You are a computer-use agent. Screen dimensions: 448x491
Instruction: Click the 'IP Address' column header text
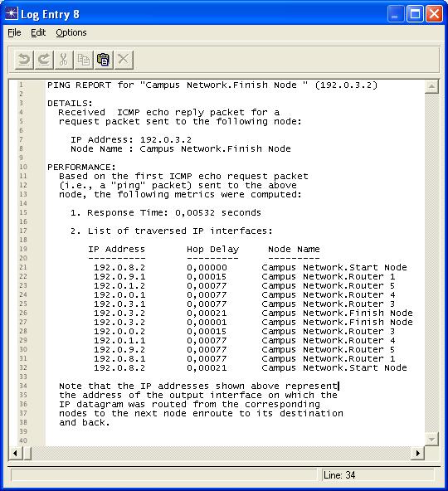[x=116, y=250]
